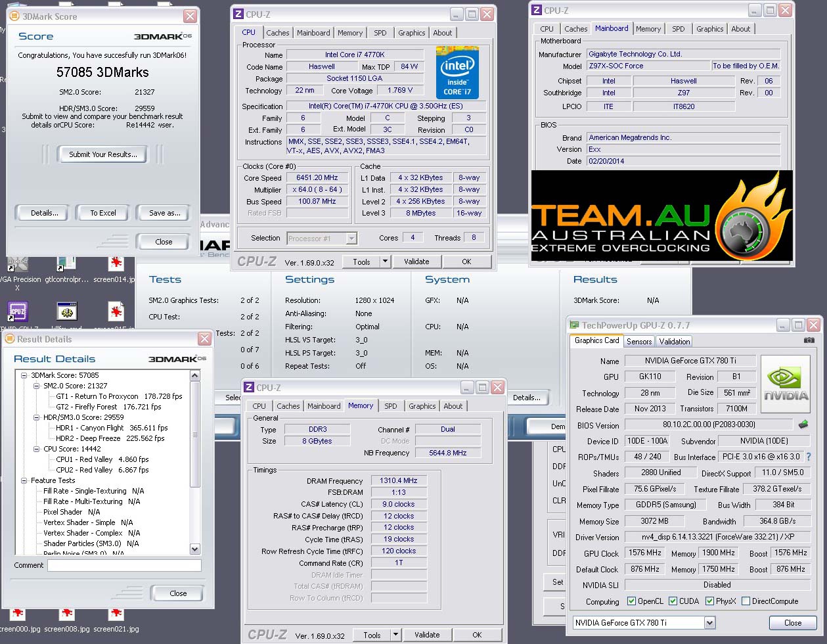The width and height of the screenshot is (827, 644).
Task: Open the Tools dropdown arrow in top CPU-Z
Action: 385,262
